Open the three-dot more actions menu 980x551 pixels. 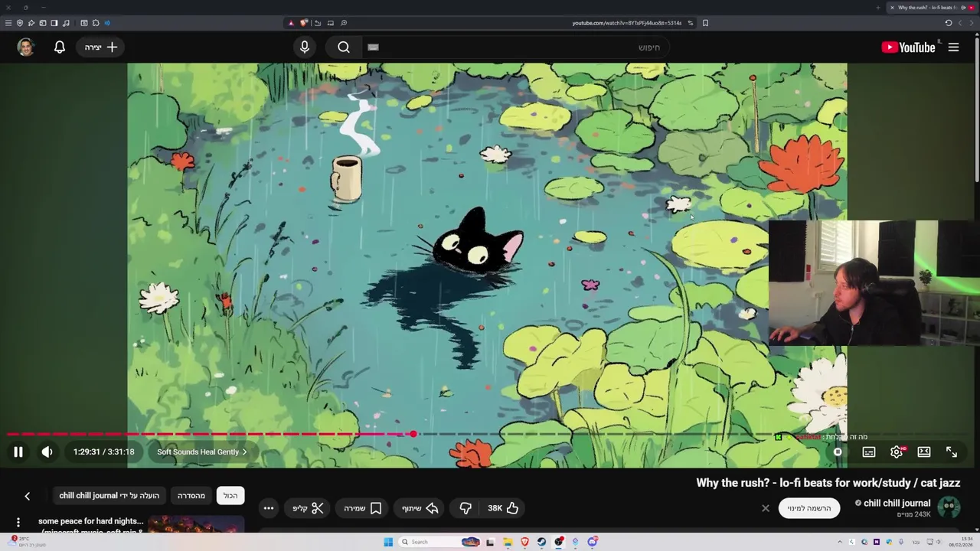click(x=269, y=508)
